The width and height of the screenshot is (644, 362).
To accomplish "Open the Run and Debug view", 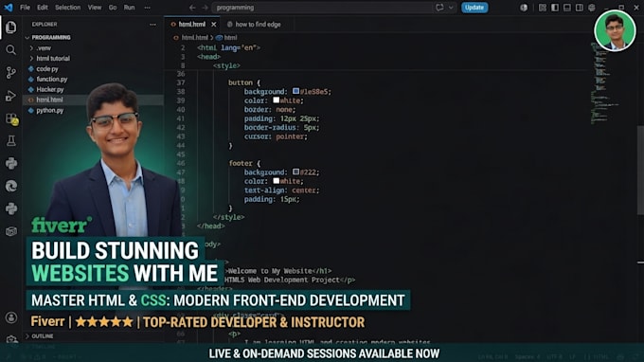I will coord(11,96).
